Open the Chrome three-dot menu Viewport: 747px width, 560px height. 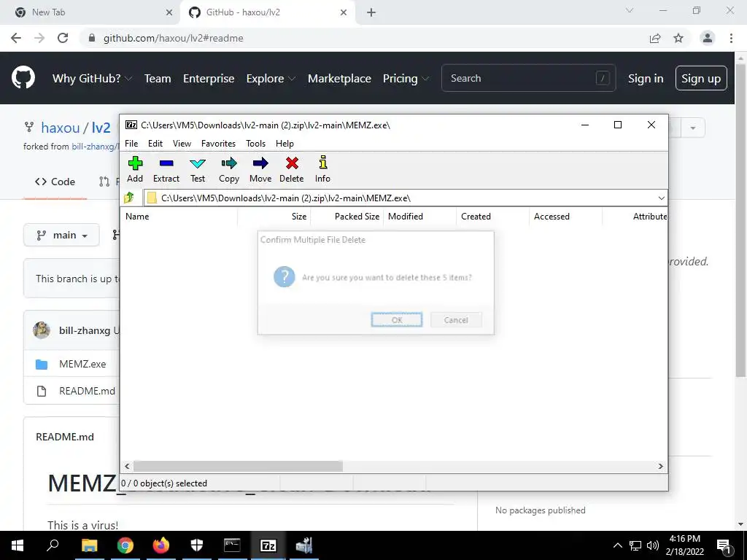coord(731,38)
